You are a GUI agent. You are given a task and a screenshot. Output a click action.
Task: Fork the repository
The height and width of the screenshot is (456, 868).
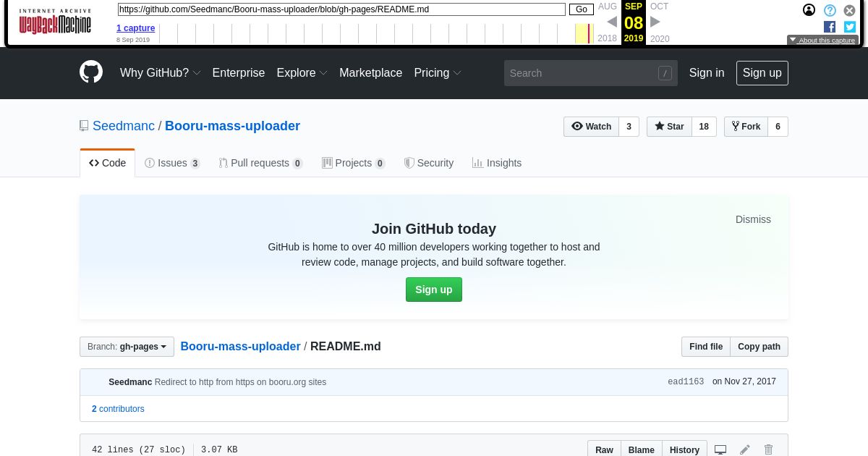click(746, 127)
